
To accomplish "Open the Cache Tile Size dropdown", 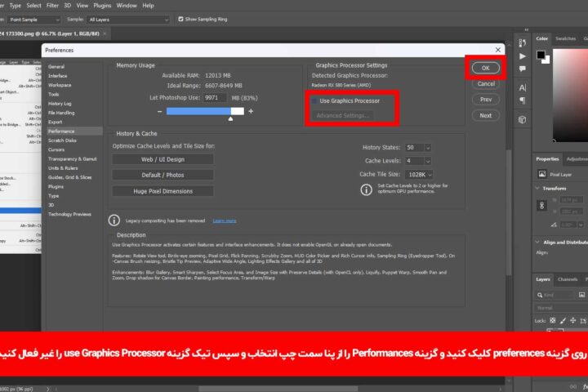I will [x=419, y=175].
